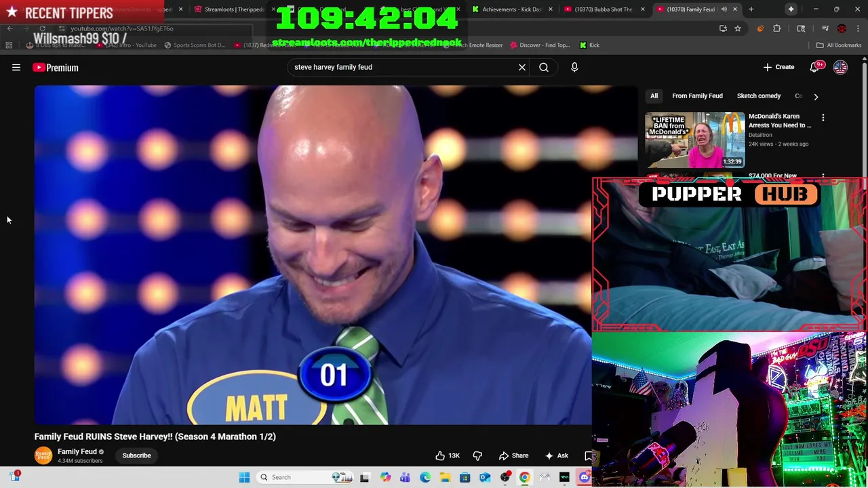This screenshot has width=868, height=488.
Task: Close the Family Feud browser tab
Action: click(735, 9)
